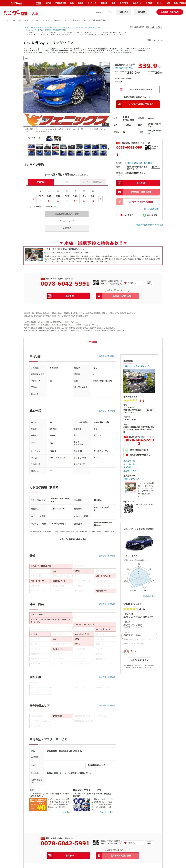Screen dimensions: 186x868
Task: Click このクルマでローン仮審査 yen button
Action: pos(138,202)
